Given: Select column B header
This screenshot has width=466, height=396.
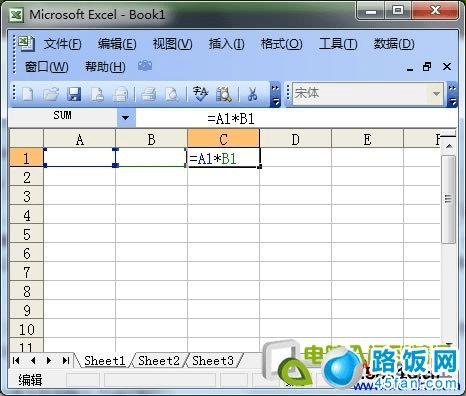Looking at the screenshot, I should click(151, 139).
